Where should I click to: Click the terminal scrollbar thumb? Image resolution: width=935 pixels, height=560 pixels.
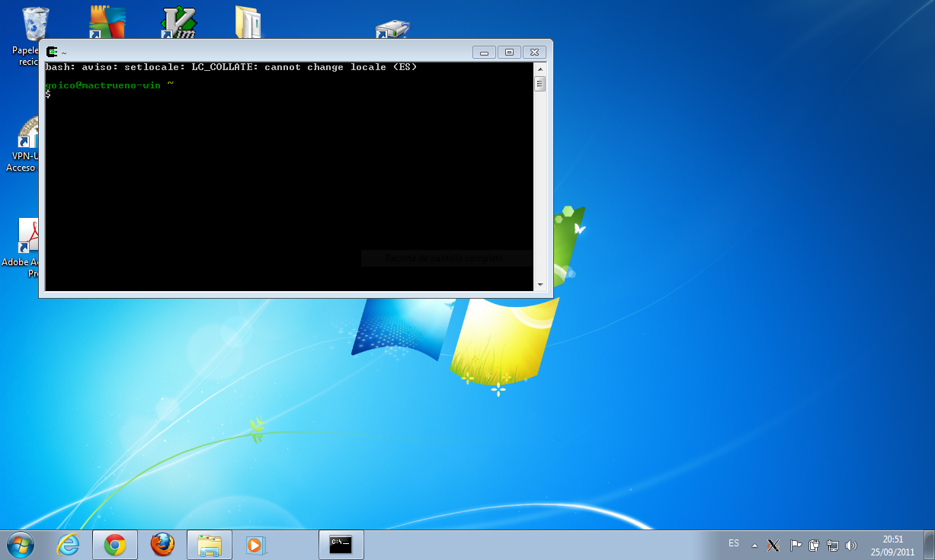tap(540, 84)
